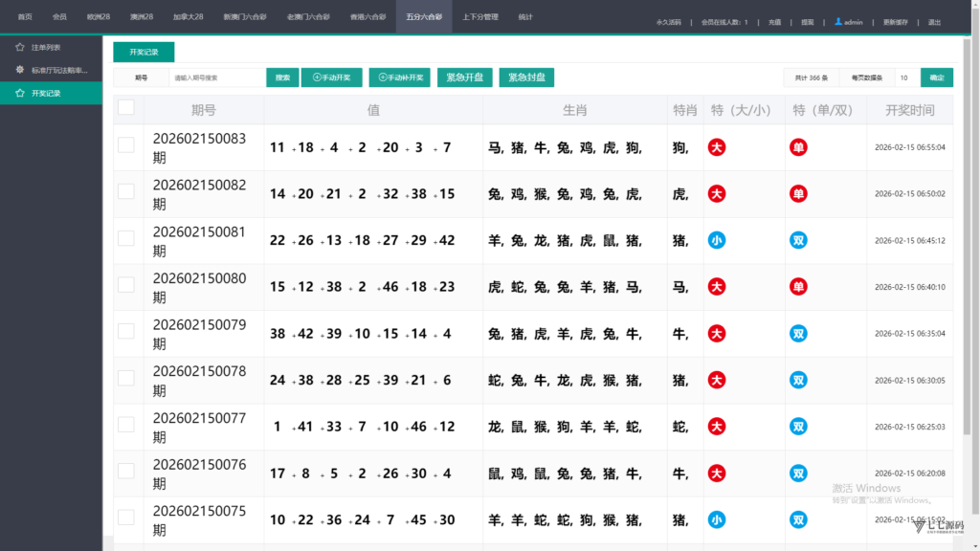Click blue 双 badge in row 202602150081

point(797,240)
